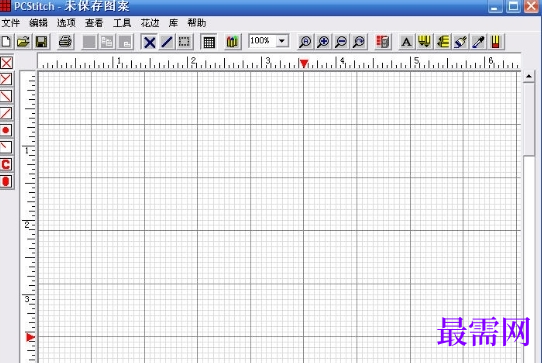Click the vertical scrollbar thumb
The width and height of the screenshot is (549, 363).
click(529, 119)
